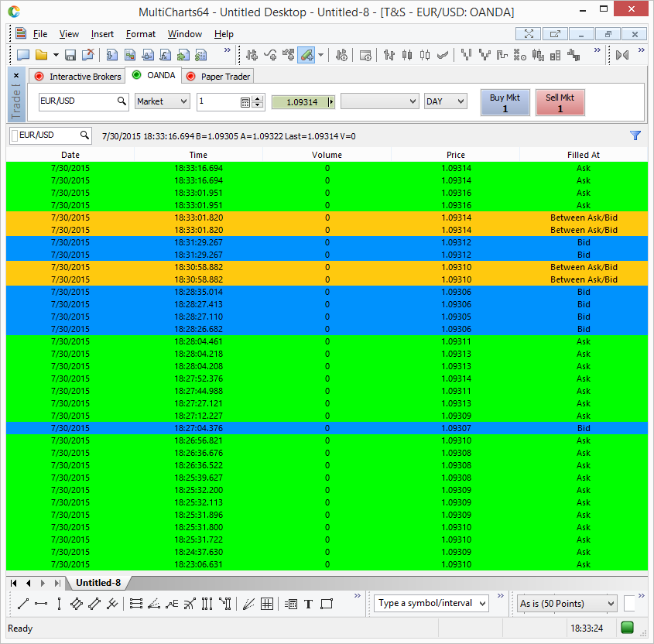Click the Filled At column header

pyautogui.click(x=584, y=155)
